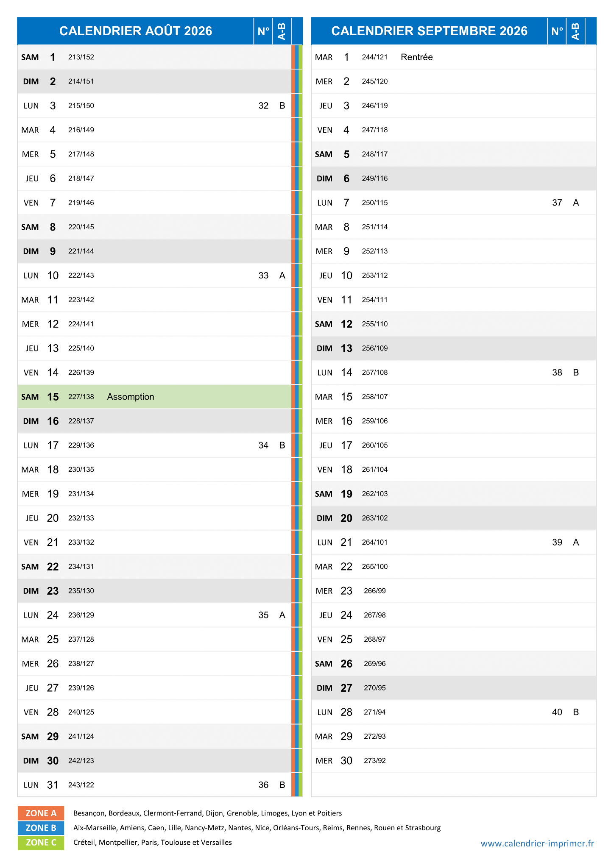The height and width of the screenshot is (868, 614).
Task: Click the Zone A city list text
Action: coord(207,813)
